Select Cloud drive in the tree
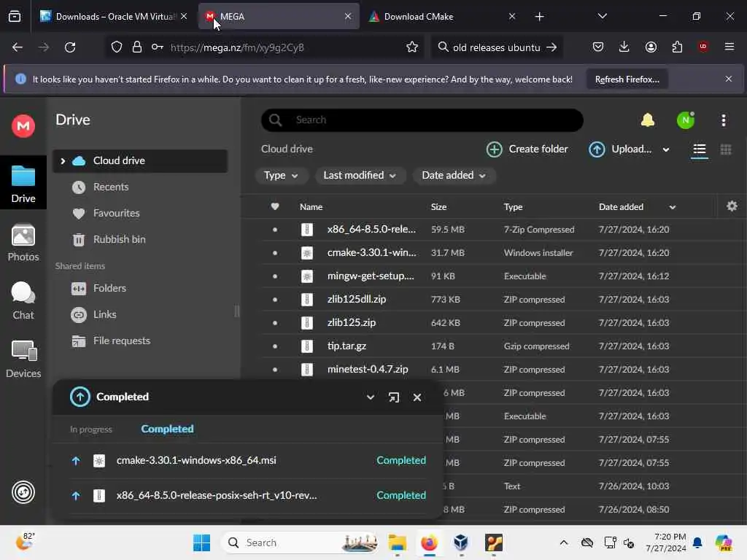The image size is (747, 560). [140, 161]
